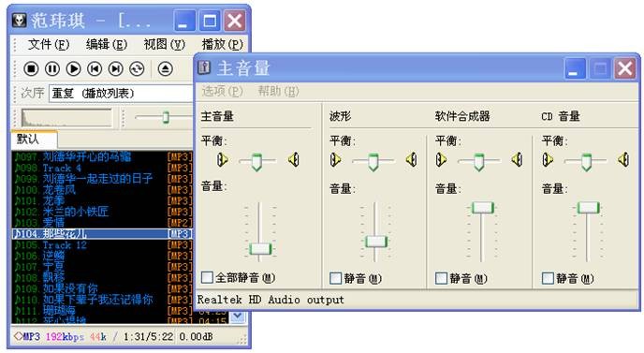The image size is (644, 353).
Task: Select track 097 刘德华开心的马骝
Action: click(x=102, y=156)
